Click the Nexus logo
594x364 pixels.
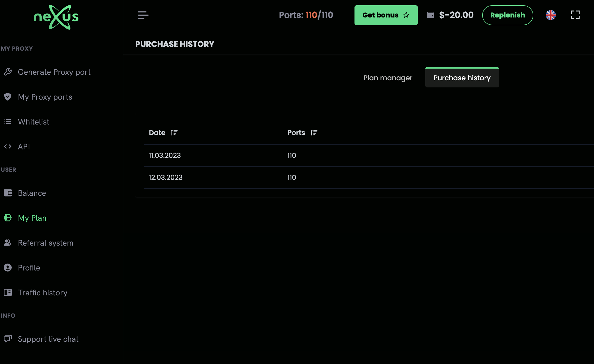click(x=56, y=17)
